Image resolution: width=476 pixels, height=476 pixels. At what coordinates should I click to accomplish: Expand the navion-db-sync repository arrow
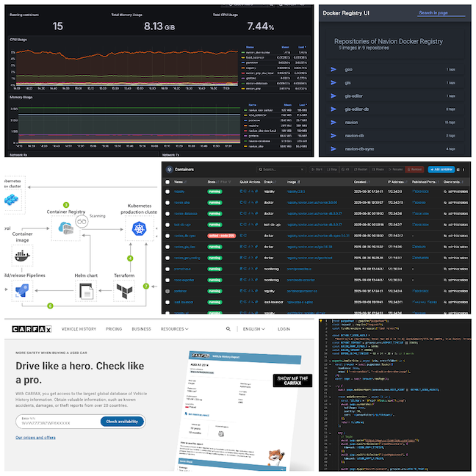pyautogui.click(x=333, y=148)
